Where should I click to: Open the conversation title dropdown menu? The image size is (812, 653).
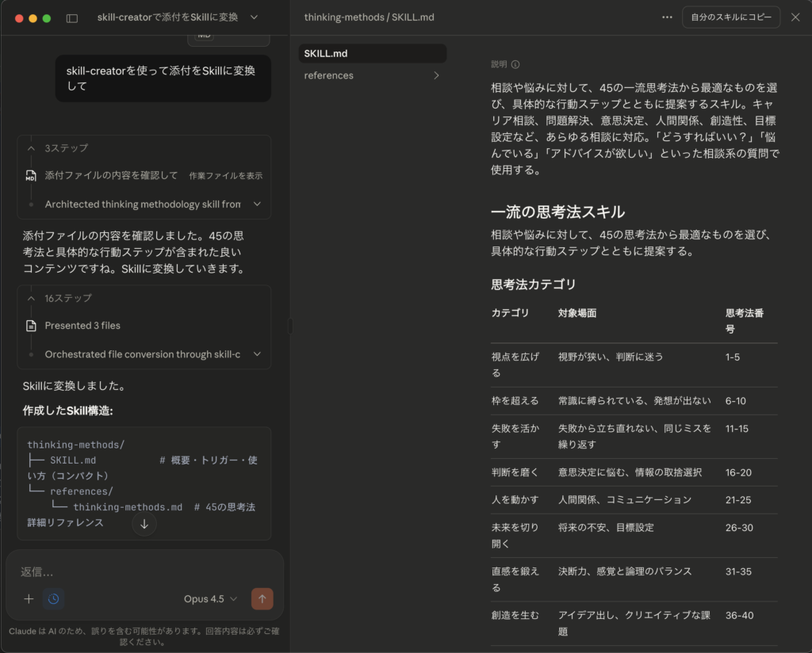pyautogui.click(x=254, y=17)
